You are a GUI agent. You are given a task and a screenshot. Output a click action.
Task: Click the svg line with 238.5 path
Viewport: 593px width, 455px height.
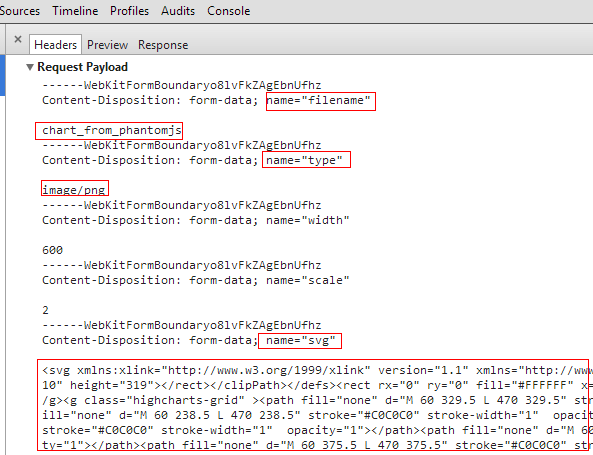(x=317, y=415)
